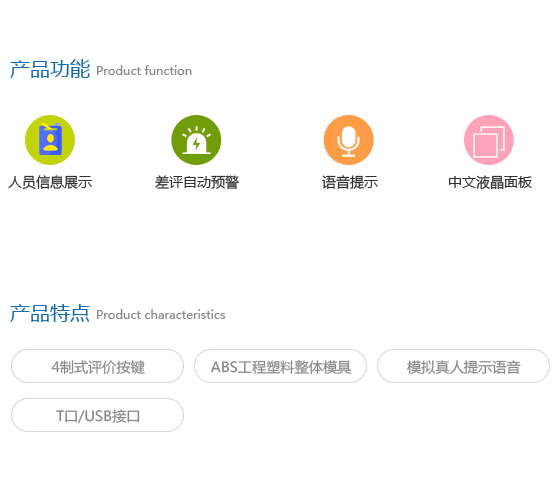Click the green alarm siren icon
Screen dimensions: 560x490
click(x=196, y=140)
